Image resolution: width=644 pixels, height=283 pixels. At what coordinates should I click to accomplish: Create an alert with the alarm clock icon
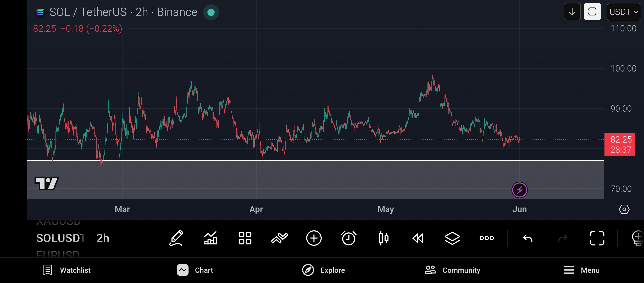coord(349,238)
